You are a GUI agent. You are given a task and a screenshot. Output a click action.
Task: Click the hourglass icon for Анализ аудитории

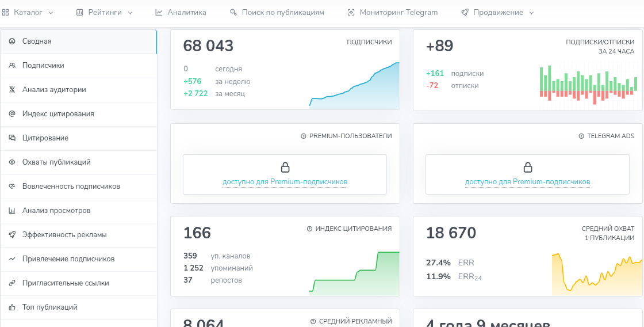point(11,90)
